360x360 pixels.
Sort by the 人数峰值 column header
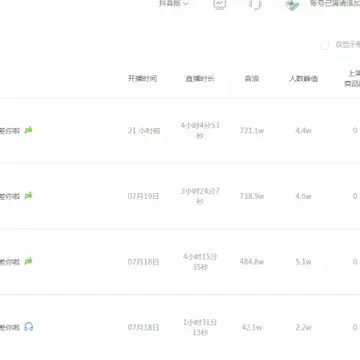click(303, 79)
